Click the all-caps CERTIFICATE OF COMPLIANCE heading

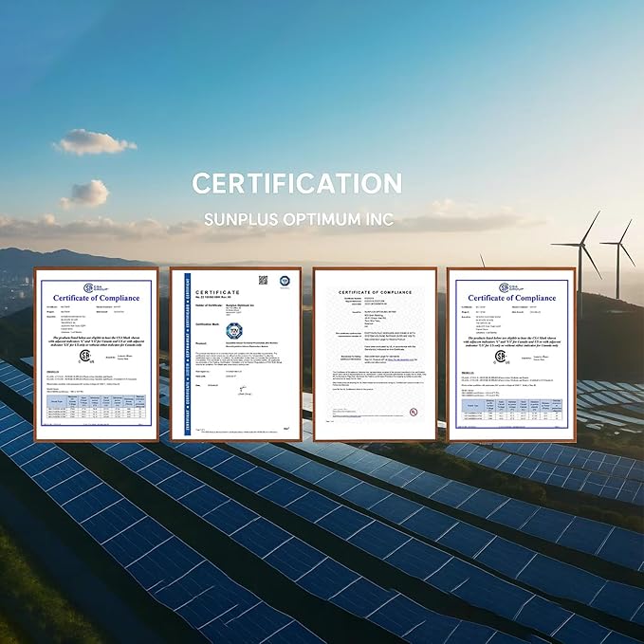click(375, 292)
